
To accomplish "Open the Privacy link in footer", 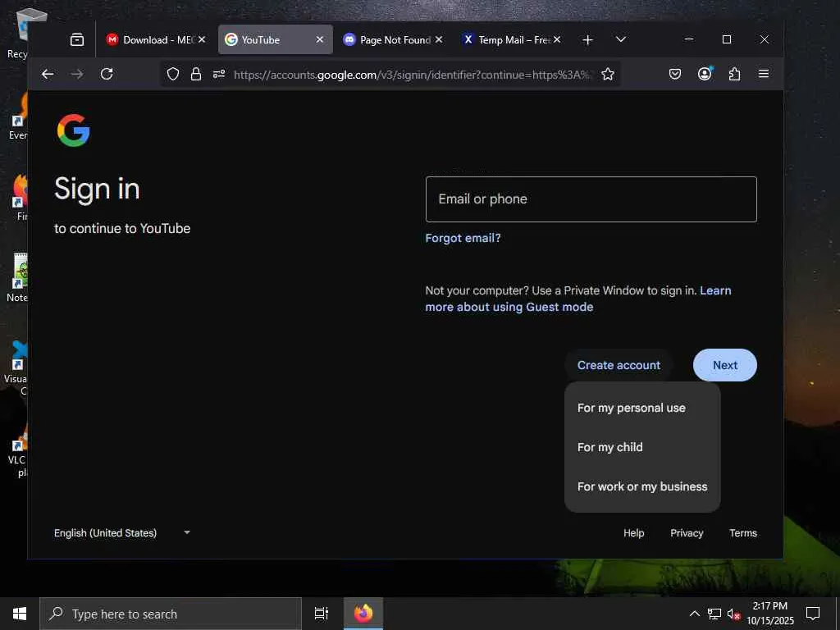I will (x=687, y=533).
